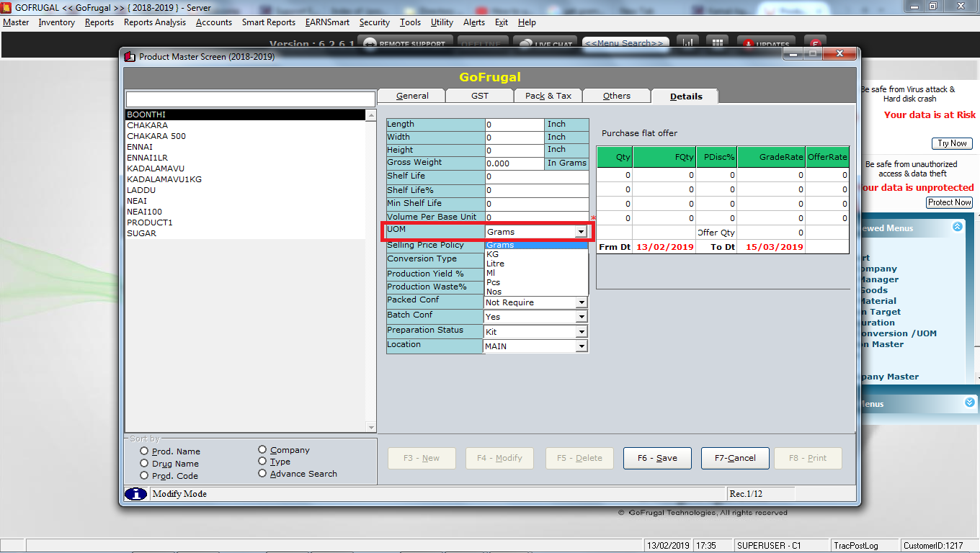
Task: Open the Batch Conf dropdown
Action: click(x=581, y=317)
